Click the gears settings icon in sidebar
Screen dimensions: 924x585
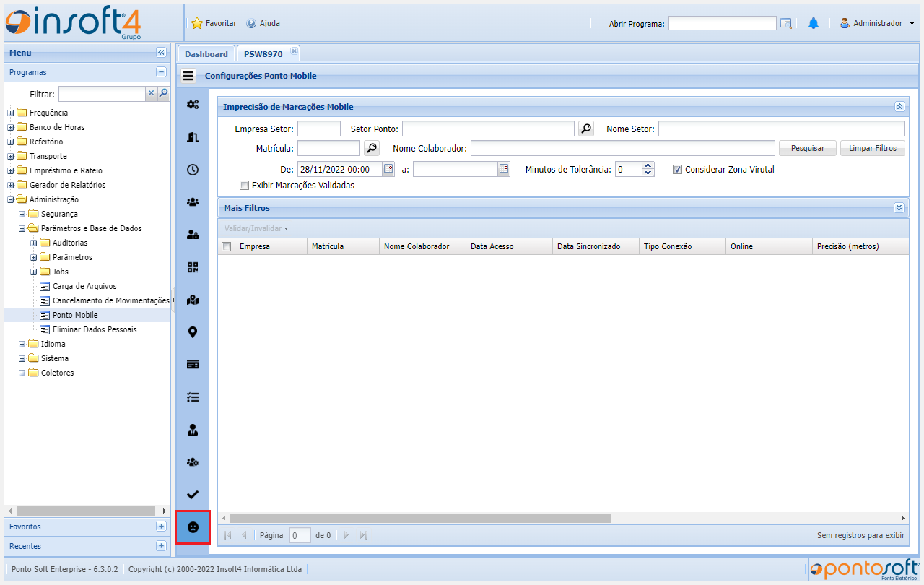pyautogui.click(x=193, y=104)
